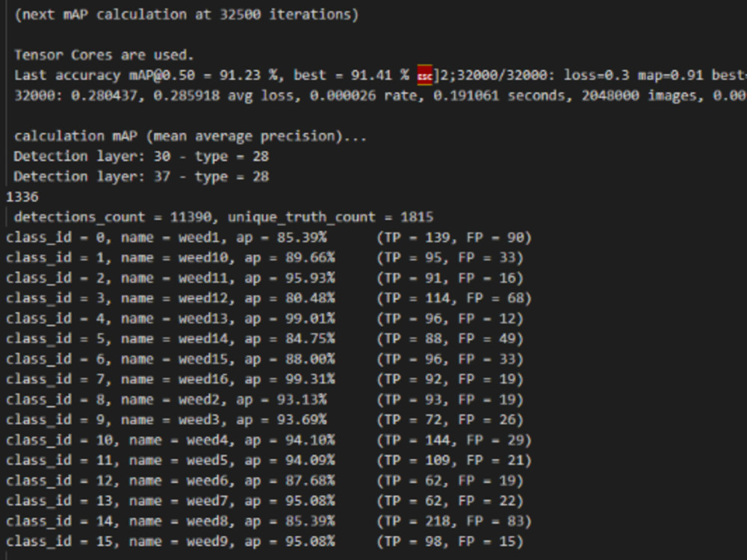Click the '0.285918 avg loss' value
Viewport: 747px width, 560px height.
pyautogui.click(x=223, y=96)
